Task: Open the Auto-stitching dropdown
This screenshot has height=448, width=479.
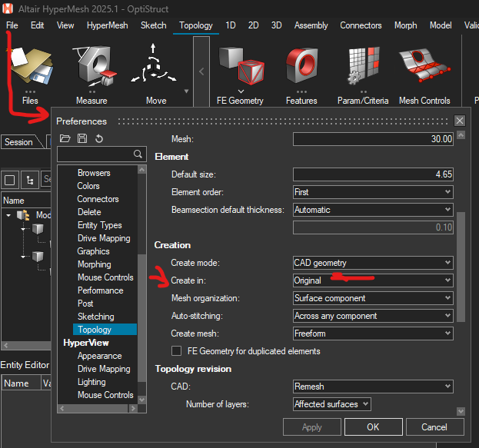Action: click(373, 316)
